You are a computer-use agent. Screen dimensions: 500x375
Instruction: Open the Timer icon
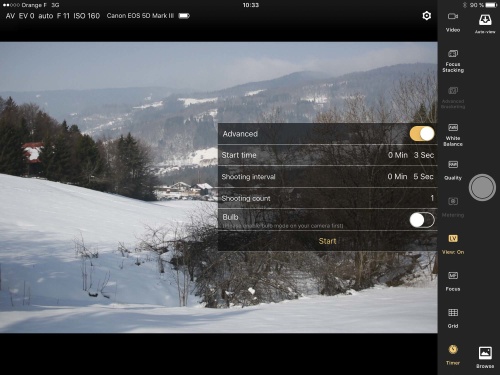point(453,349)
